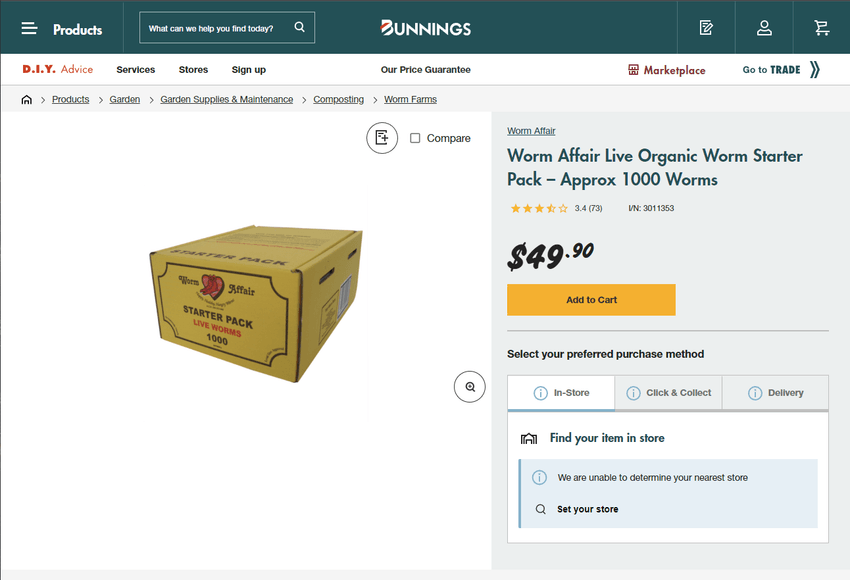850x580 pixels.
Task: Open the project list notepad icon
Action: pyautogui.click(x=706, y=28)
